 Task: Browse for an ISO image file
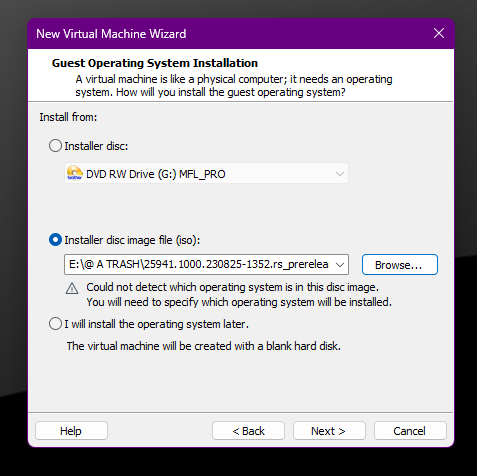pos(400,265)
